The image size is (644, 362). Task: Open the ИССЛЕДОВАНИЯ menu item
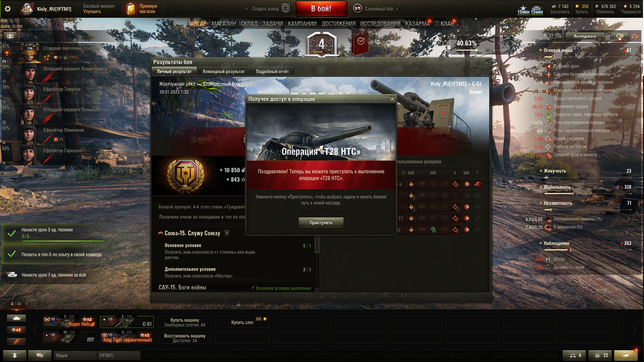(x=380, y=24)
